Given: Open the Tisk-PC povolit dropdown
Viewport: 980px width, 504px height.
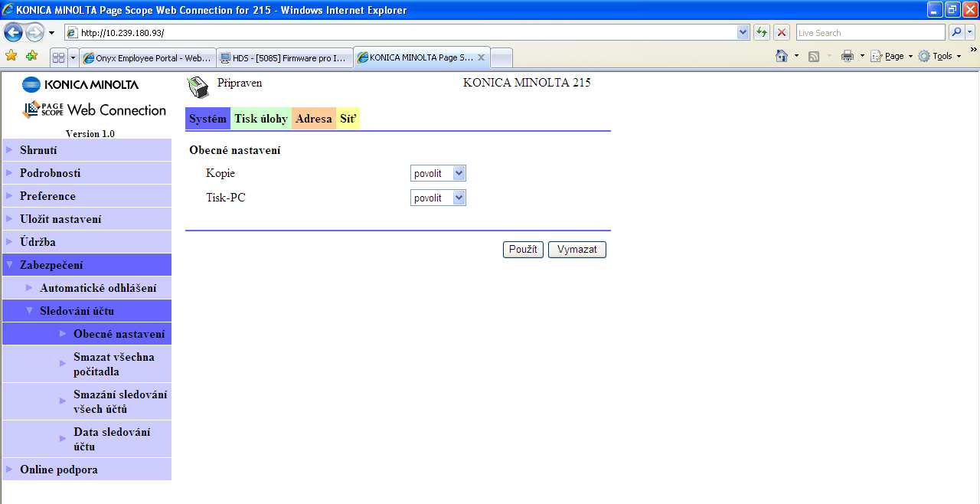Looking at the screenshot, I should (x=438, y=198).
